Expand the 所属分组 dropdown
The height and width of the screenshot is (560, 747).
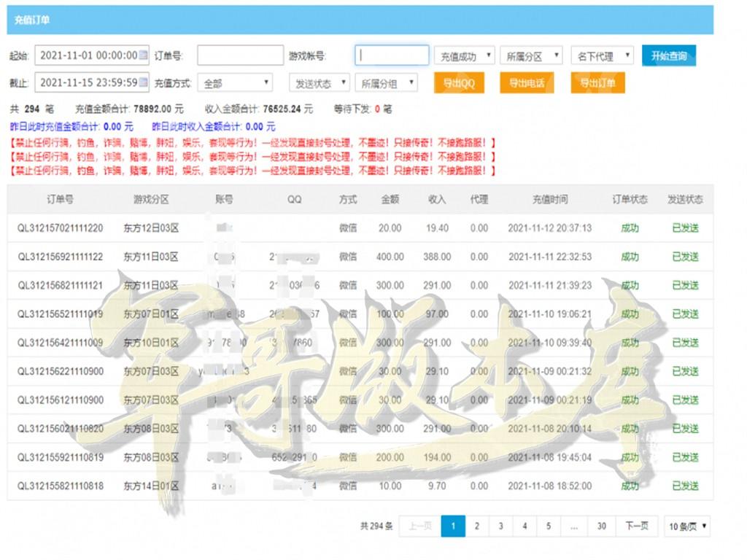click(386, 83)
